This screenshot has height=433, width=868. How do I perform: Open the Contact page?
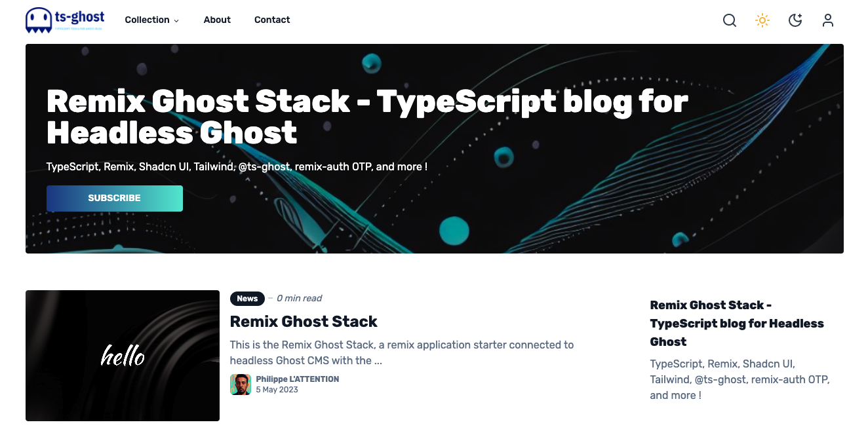click(272, 20)
